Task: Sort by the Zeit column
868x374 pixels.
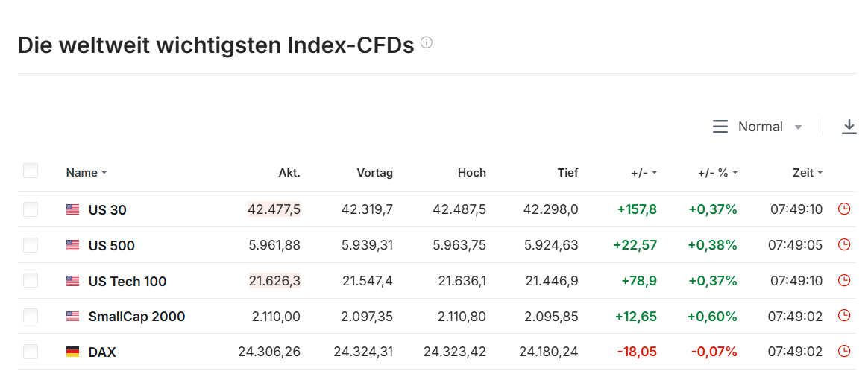Action: [807, 173]
